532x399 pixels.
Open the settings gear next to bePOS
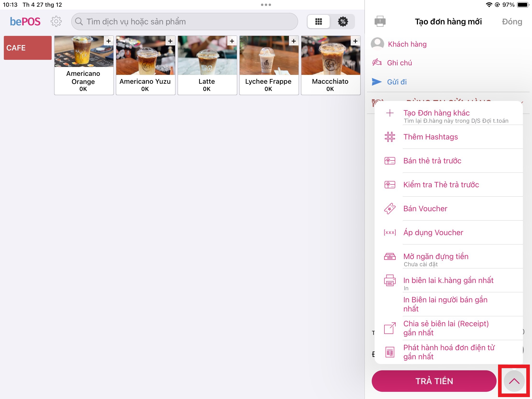click(x=56, y=22)
